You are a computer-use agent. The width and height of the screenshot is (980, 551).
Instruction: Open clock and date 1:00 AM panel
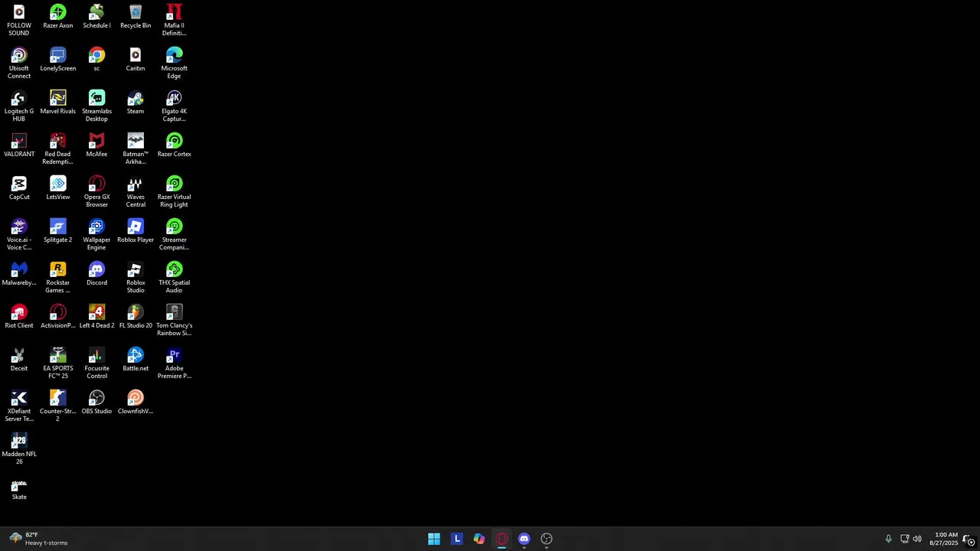coord(943,539)
